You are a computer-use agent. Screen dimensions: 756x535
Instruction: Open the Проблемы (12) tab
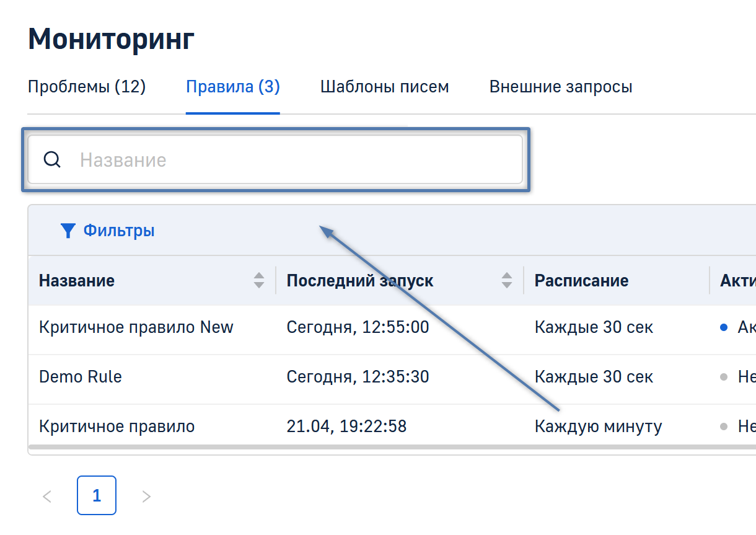[x=87, y=87]
